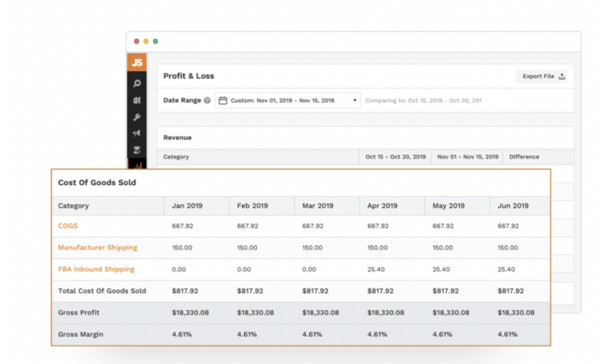Viewport: 599px width, 364px height.
Task: Click the upload icon beside Export File
Action: pyautogui.click(x=561, y=76)
